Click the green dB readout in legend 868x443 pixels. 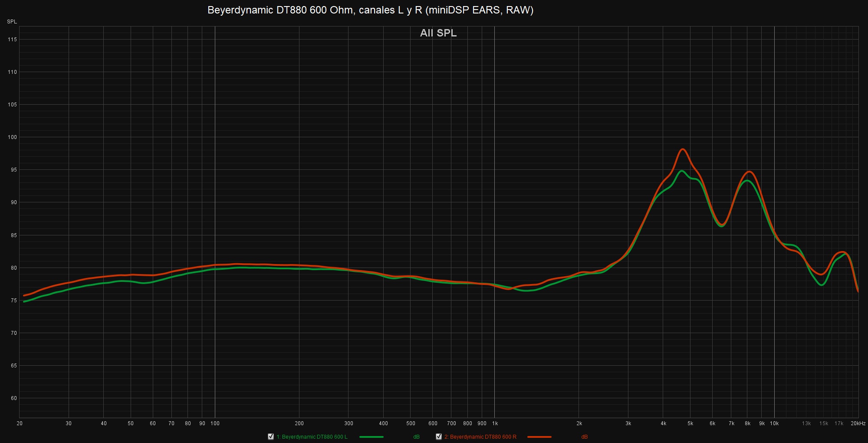(416, 436)
